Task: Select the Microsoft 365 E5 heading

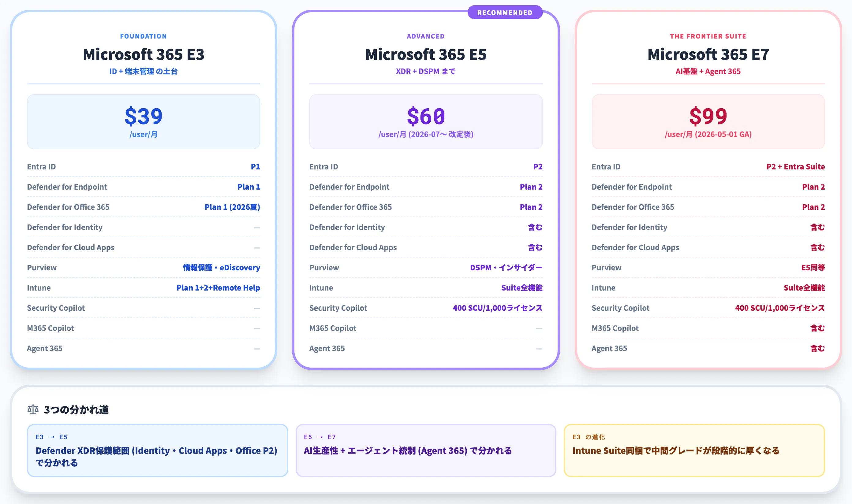Action: 426,54
